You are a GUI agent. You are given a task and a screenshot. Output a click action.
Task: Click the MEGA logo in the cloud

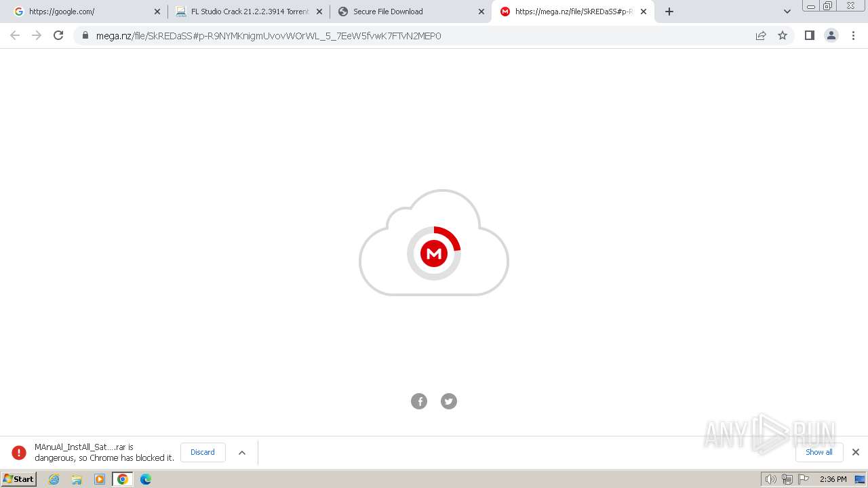pos(434,253)
